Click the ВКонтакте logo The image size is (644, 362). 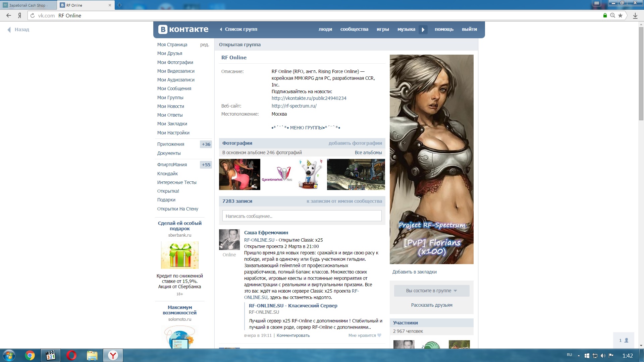(183, 29)
